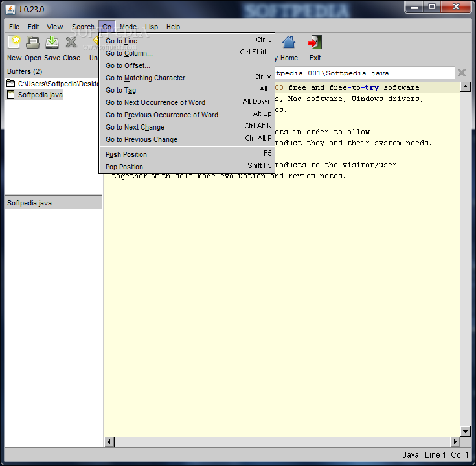Choose Go to Column... menu entry
476x466 pixels.
tap(187, 53)
